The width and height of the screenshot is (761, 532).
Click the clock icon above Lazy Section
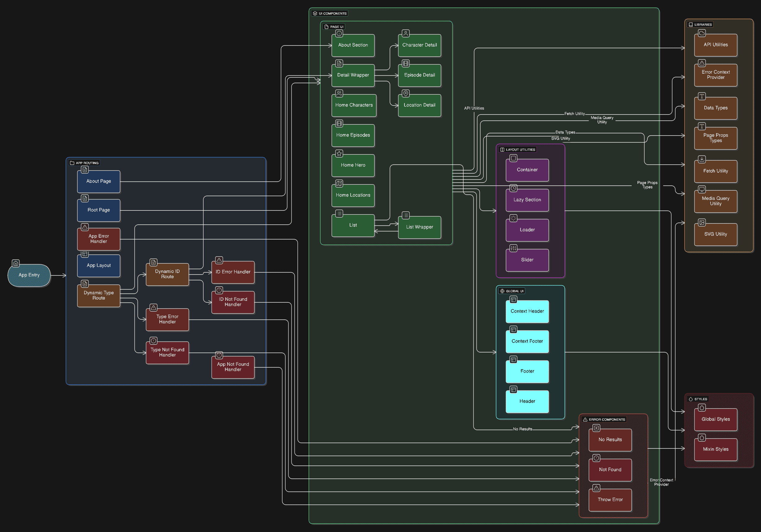coord(513,188)
